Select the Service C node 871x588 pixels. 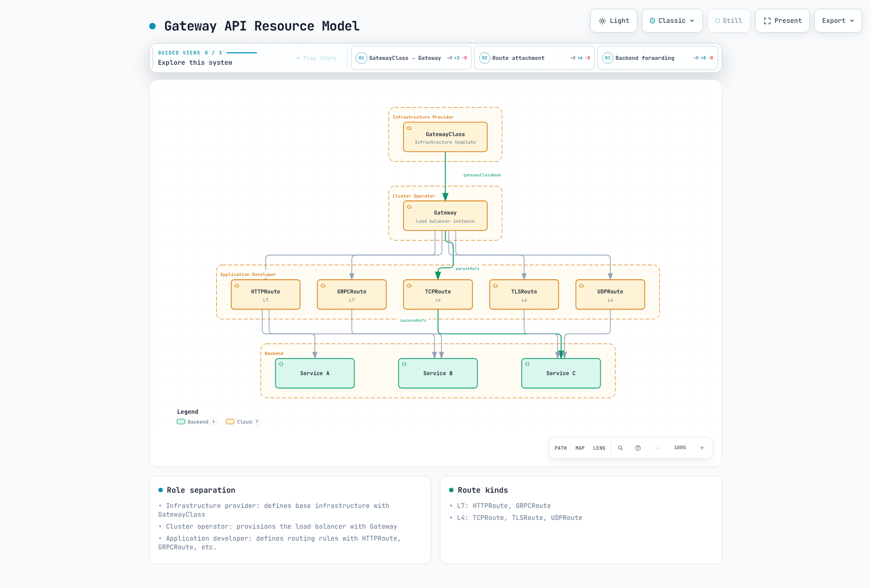coord(561,373)
